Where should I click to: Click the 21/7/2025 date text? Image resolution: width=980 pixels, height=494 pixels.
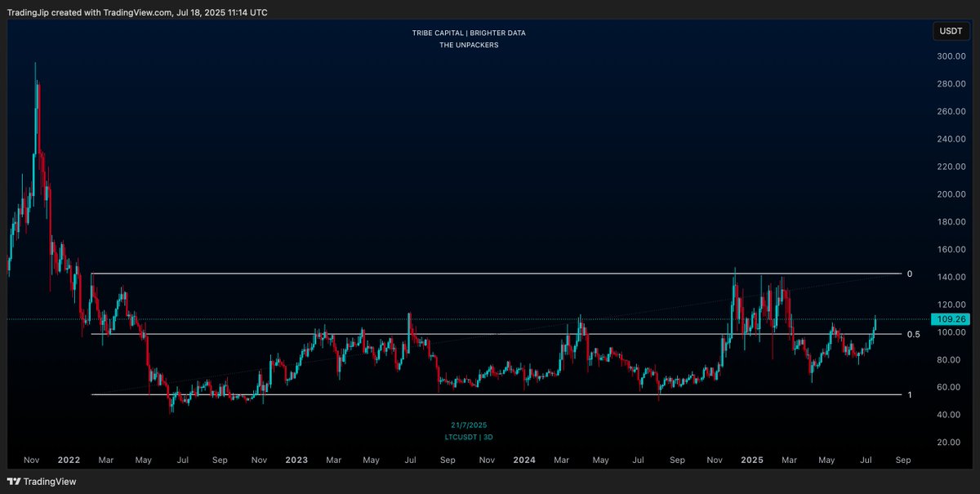coord(469,425)
